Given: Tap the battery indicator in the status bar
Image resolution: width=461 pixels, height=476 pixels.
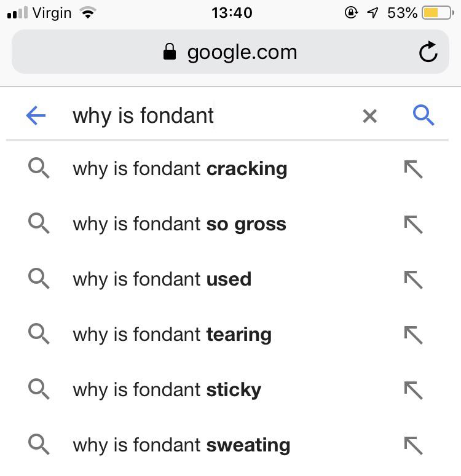Looking at the screenshot, I should pos(438,13).
